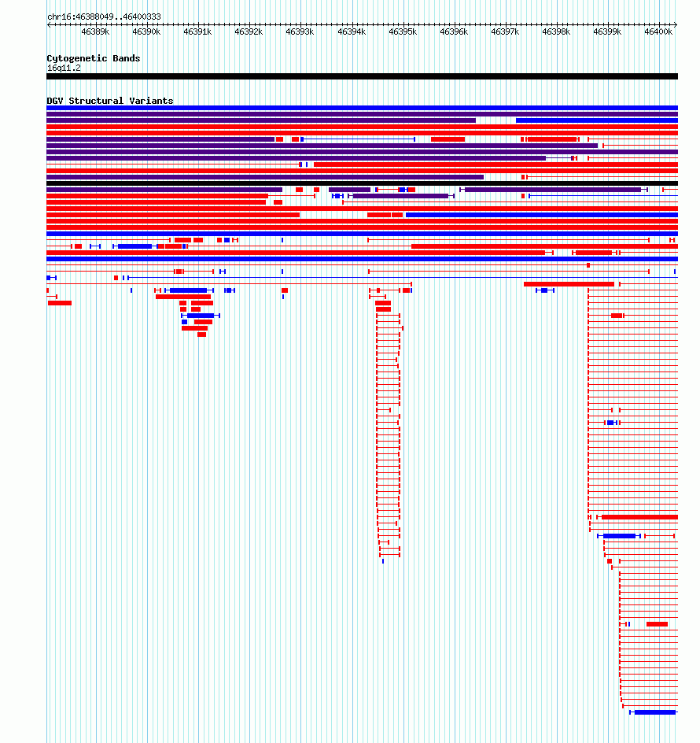Image resolution: width=700 pixels, height=743 pixels.
Task: Click the 46394k ruler label
Action: click(352, 31)
